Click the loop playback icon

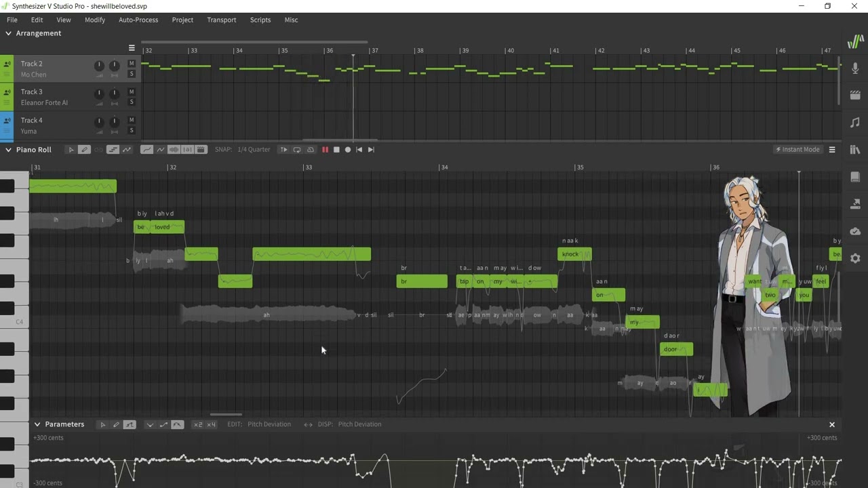pyautogui.click(x=297, y=150)
